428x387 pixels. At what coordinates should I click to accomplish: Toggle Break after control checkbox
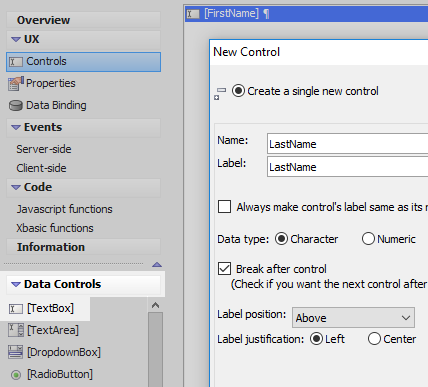pyautogui.click(x=224, y=268)
